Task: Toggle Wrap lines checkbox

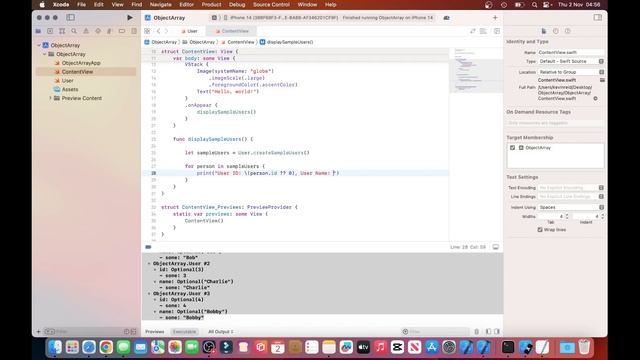Action: (540, 230)
